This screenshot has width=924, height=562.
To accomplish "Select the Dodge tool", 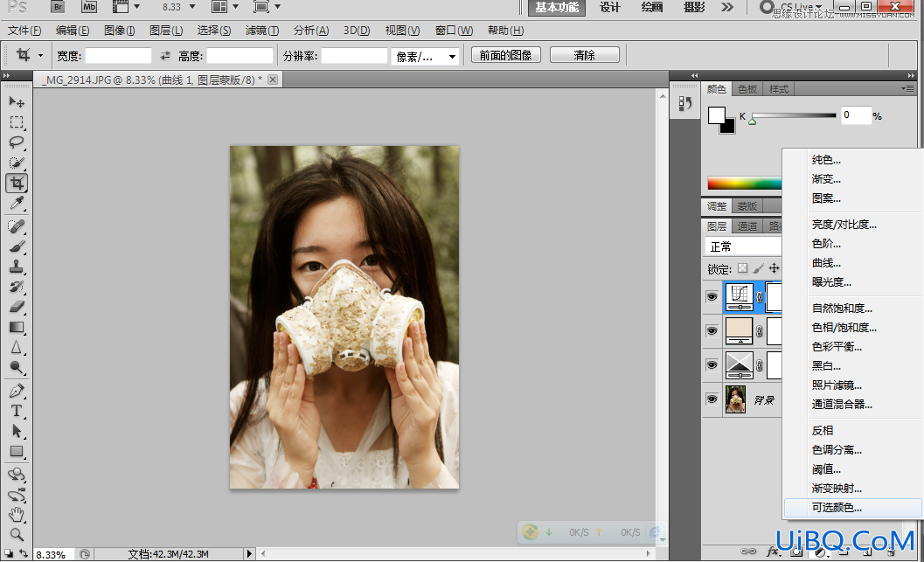I will [x=17, y=368].
